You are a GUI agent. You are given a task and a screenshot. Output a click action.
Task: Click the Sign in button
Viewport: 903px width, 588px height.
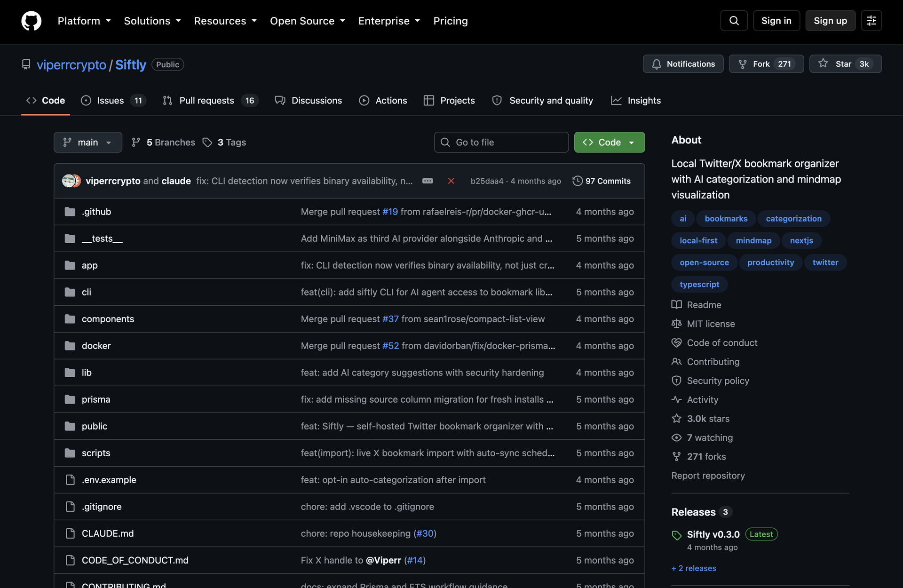click(776, 21)
